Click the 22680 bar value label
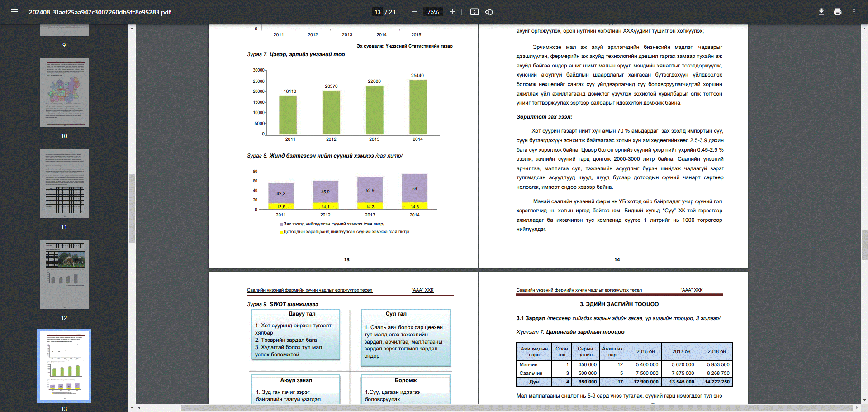Screen dimensions: 868x412 (x=374, y=81)
